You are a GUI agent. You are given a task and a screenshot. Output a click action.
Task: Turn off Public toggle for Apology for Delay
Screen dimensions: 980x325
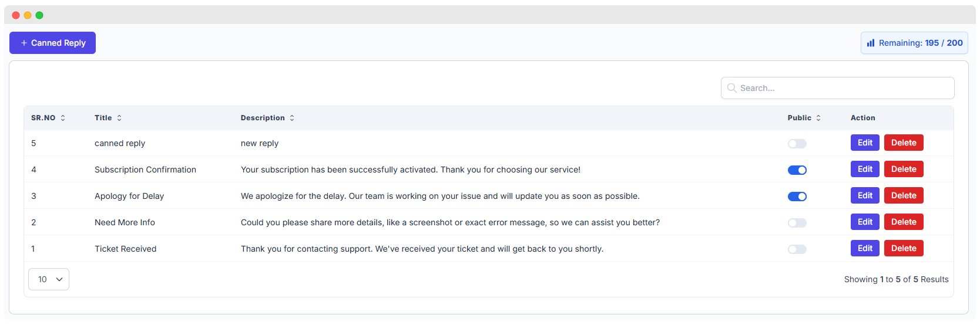click(797, 197)
